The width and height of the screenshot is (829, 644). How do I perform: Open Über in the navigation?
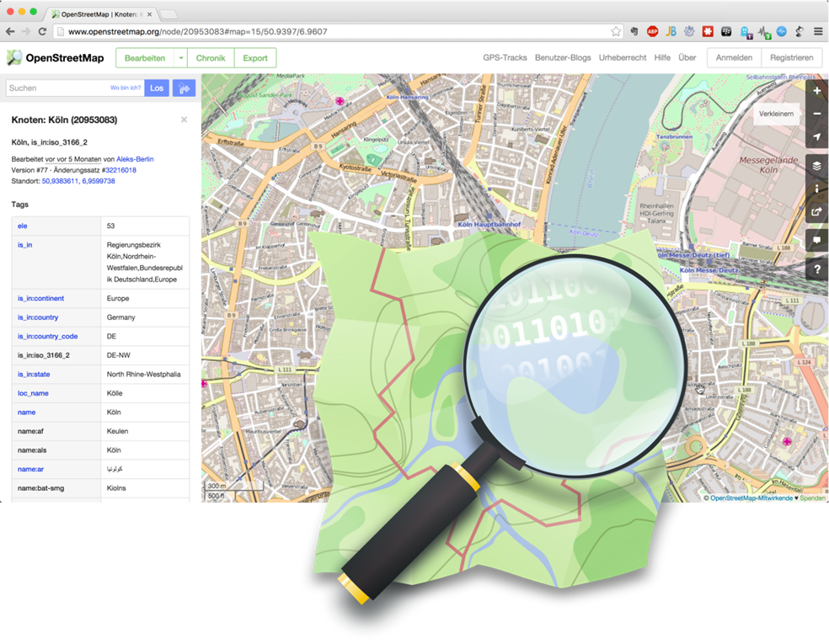[x=687, y=57]
